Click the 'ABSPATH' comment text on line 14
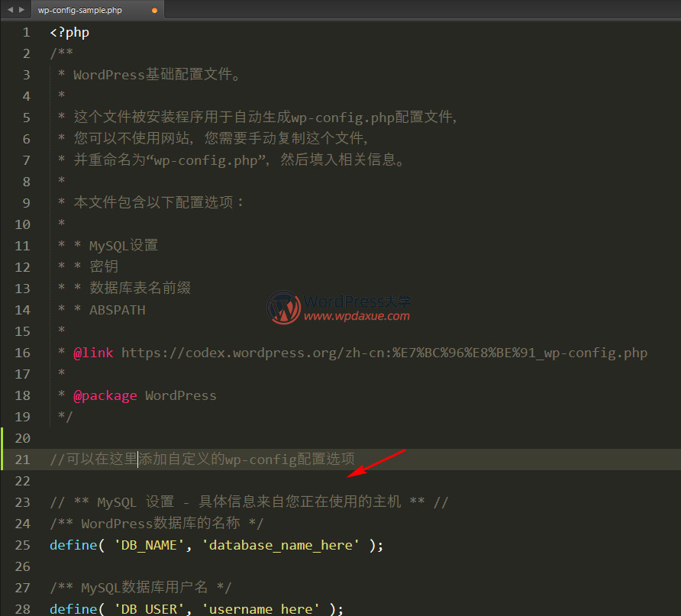 [118, 311]
